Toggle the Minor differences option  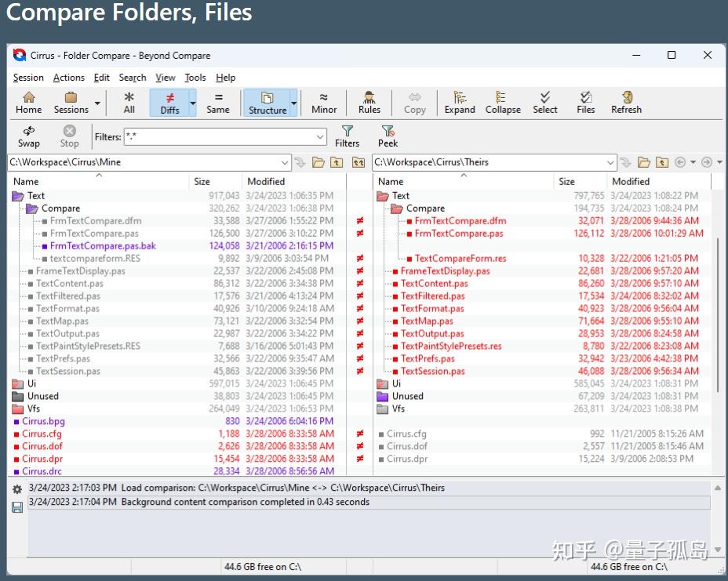pos(324,103)
